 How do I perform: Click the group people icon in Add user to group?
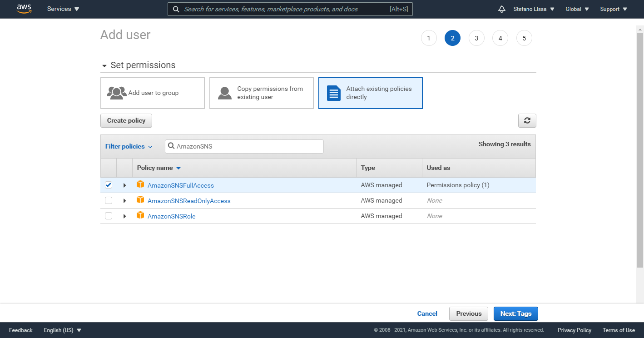click(117, 93)
